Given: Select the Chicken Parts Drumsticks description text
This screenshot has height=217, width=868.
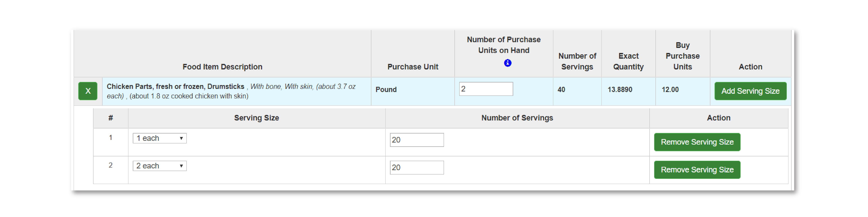Looking at the screenshot, I should 231,91.
